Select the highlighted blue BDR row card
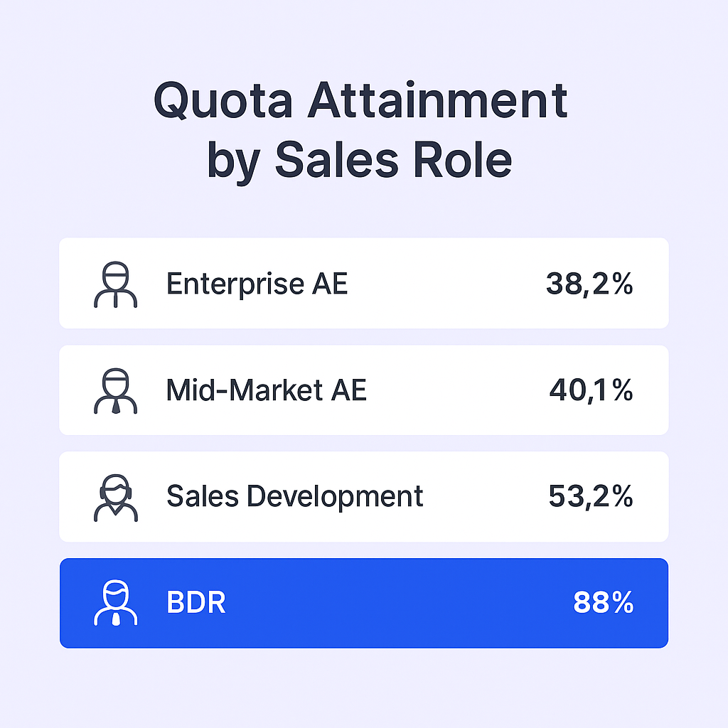Image resolution: width=728 pixels, height=728 pixels. pos(398,604)
